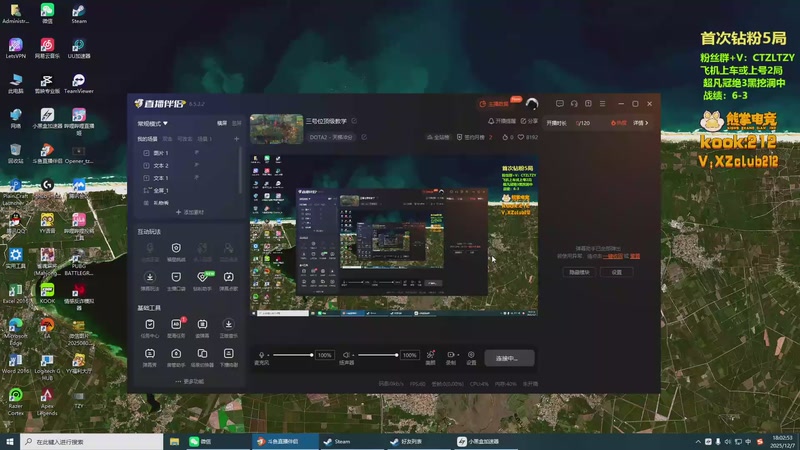
Task: Open Razer Cortex desktop shortcut
Action: 15,402
